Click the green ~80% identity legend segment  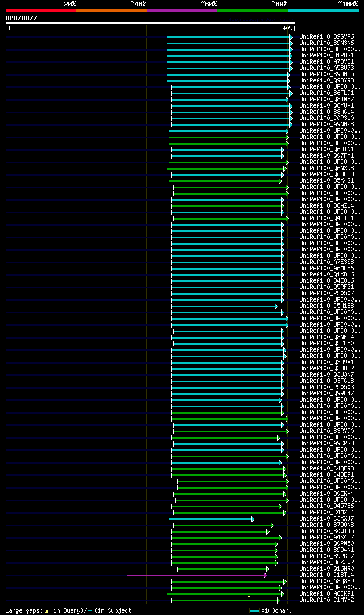click(253, 10)
